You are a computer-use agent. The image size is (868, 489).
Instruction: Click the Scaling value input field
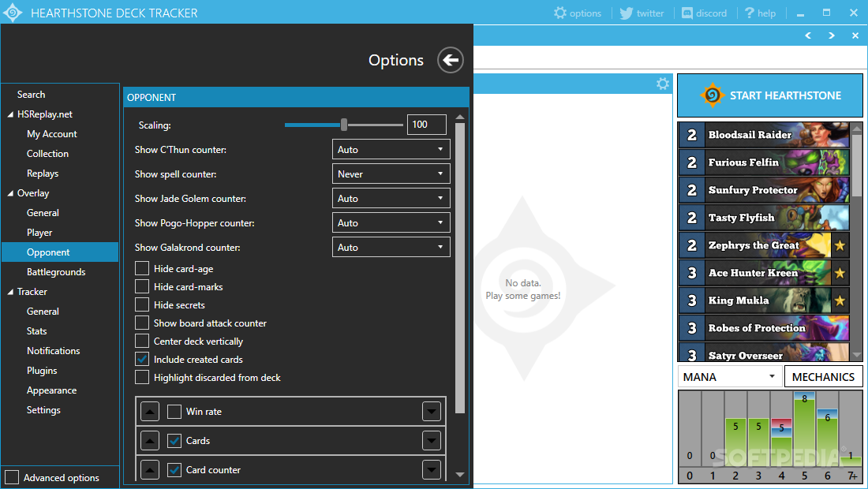(426, 125)
